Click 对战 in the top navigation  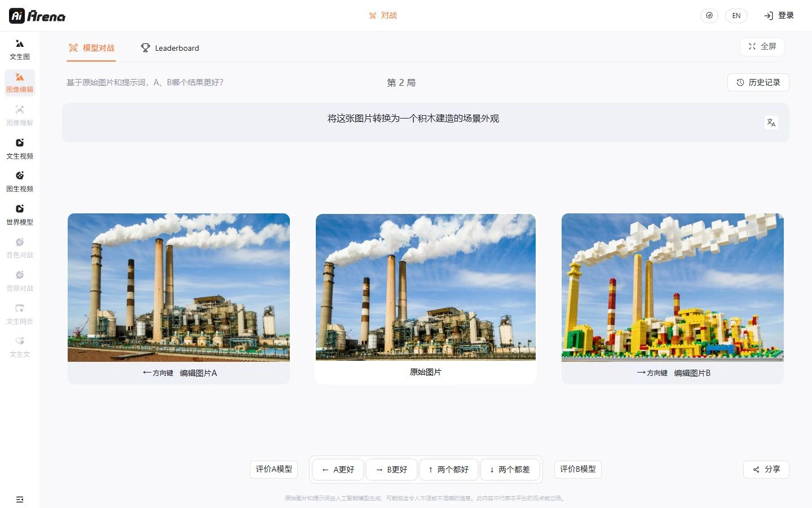click(x=383, y=16)
